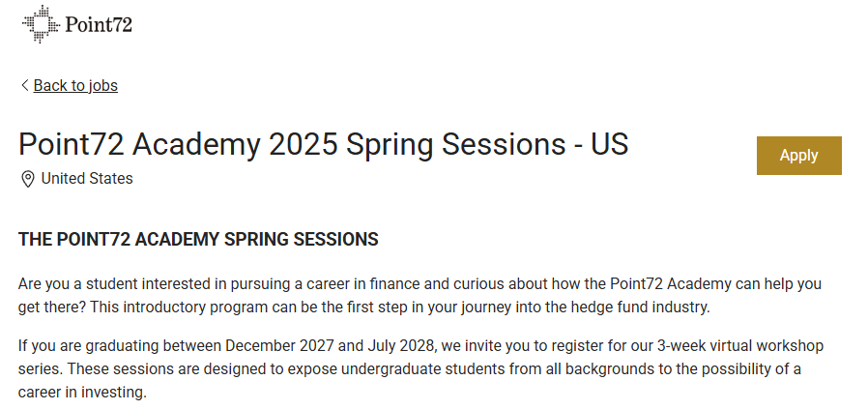Click the back chevron arrow icon
The height and width of the screenshot is (410, 868).
(x=24, y=85)
